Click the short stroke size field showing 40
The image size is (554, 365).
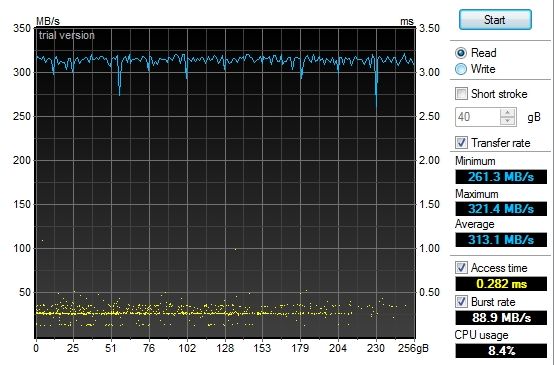point(478,117)
